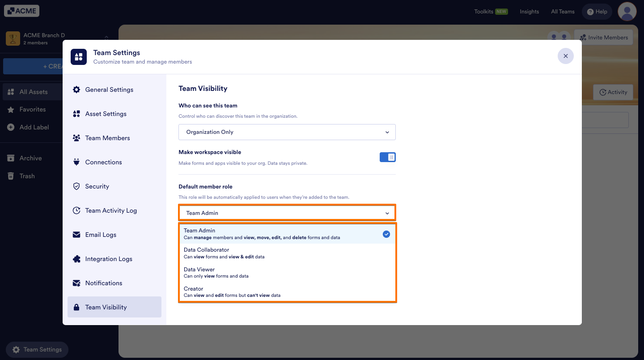Switch to the Asset Settings tab
This screenshot has width=644, height=360.
tap(114, 114)
